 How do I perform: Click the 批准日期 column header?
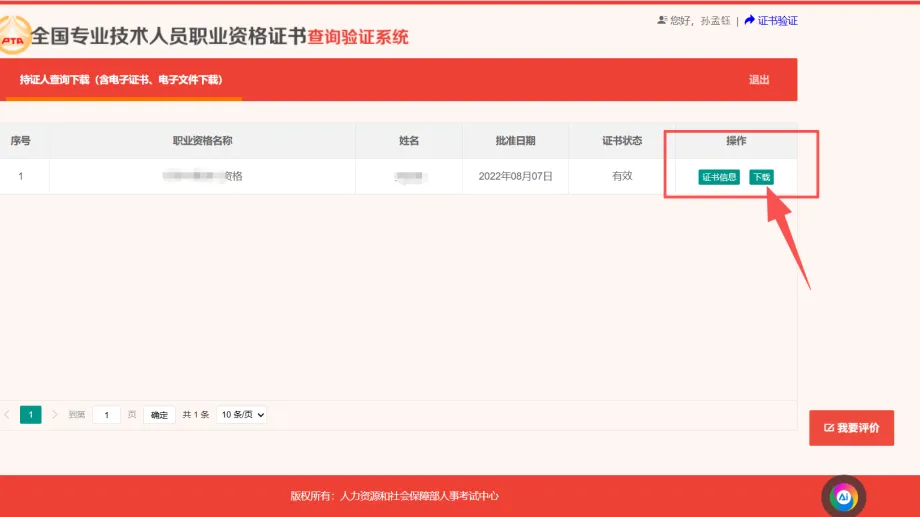515,141
